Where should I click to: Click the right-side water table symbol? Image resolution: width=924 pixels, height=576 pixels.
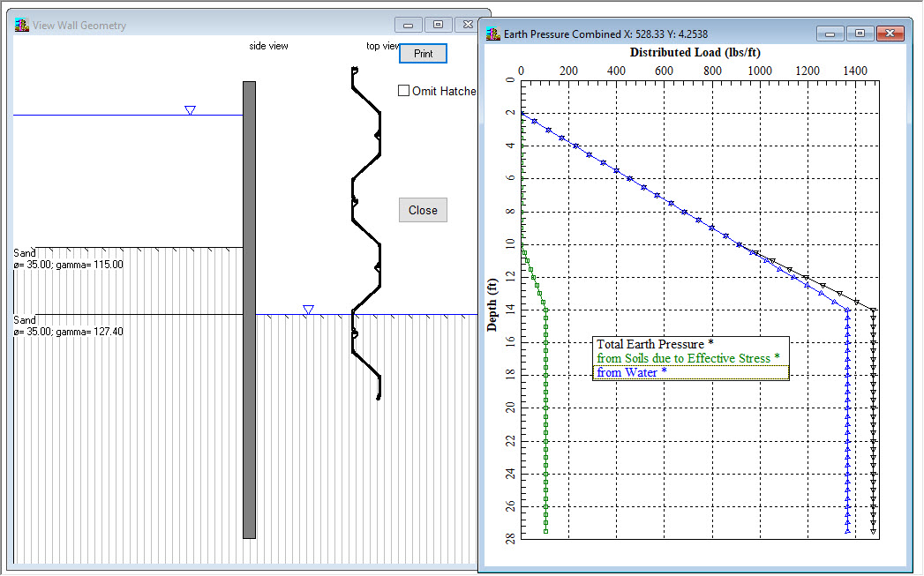tap(308, 309)
